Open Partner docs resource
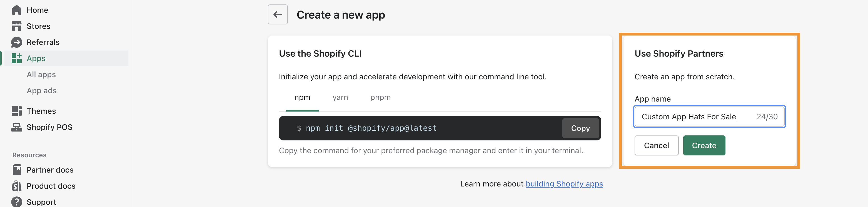Screen dimensions: 868x207 pos(50,170)
